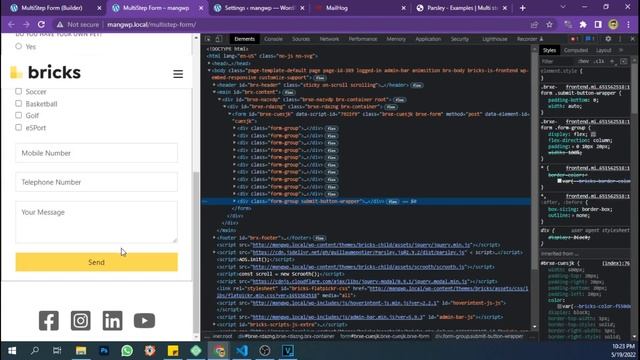Bookmark this page with the star icon

pyautogui.click(x=549, y=24)
